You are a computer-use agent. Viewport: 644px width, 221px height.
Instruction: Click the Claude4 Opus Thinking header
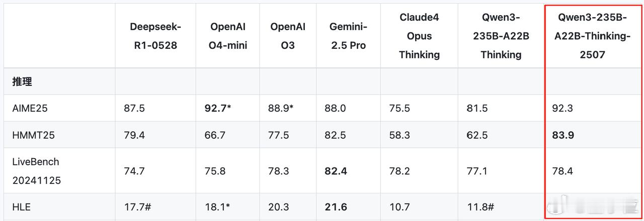419,36
